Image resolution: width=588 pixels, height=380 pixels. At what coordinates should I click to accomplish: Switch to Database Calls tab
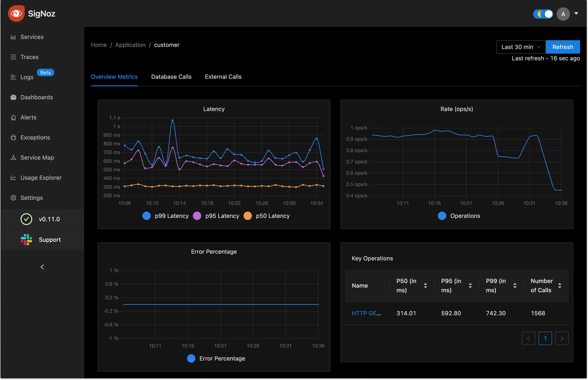[171, 76]
